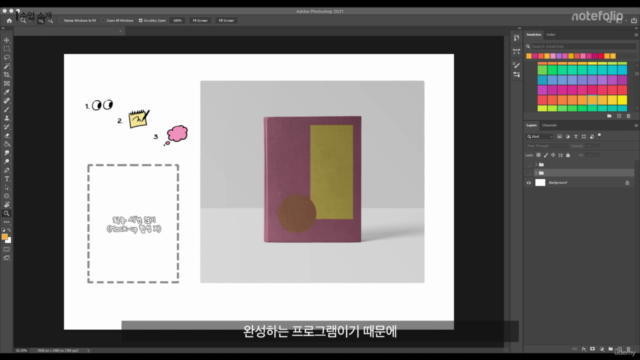This screenshot has height=360, width=640.
Task: Select the Path Selection tool
Action: [7, 187]
